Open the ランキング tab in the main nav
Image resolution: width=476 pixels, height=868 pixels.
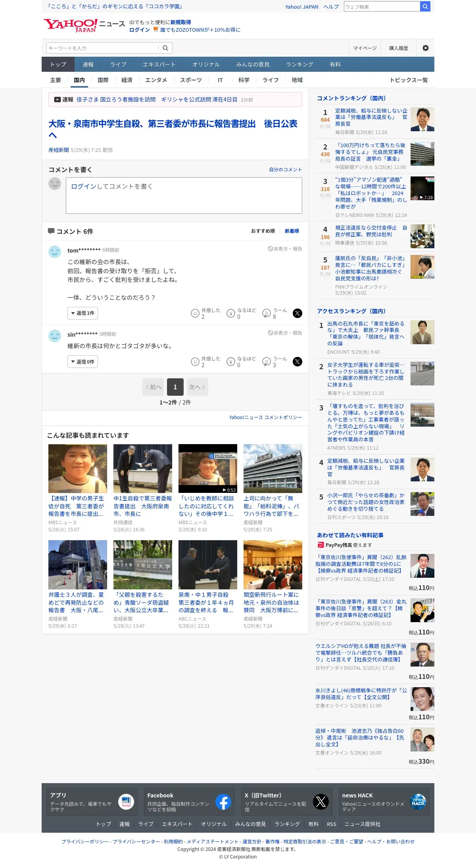coord(299,64)
